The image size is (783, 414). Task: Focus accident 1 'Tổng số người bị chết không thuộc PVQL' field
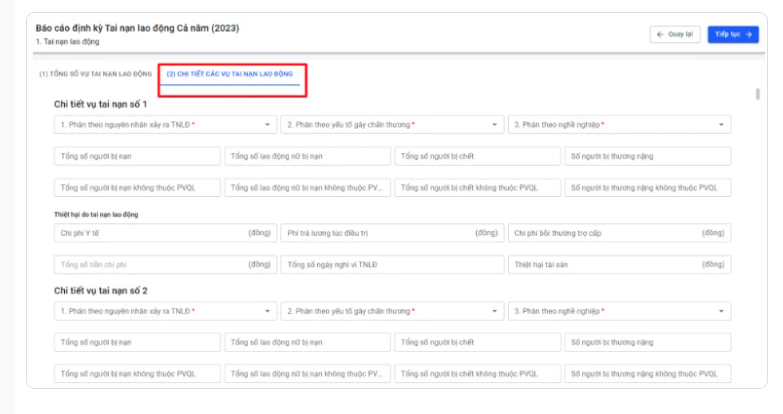tap(477, 188)
